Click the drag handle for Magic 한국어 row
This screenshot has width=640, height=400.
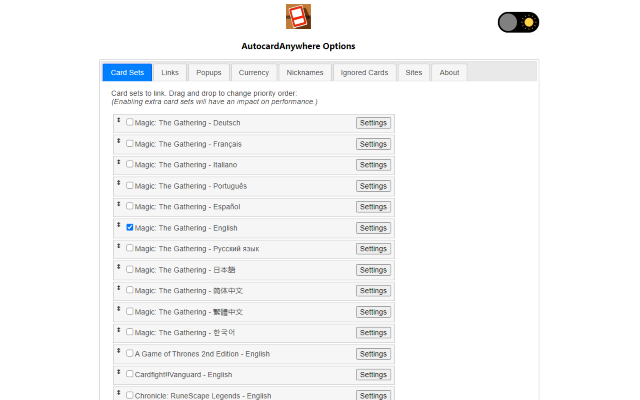(x=119, y=330)
